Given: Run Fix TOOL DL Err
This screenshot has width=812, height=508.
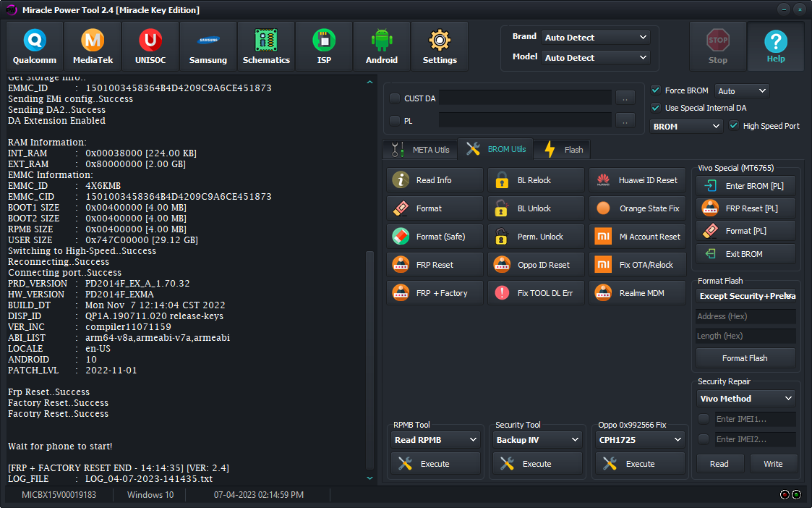Looking at the screenshot, I should coord(536,293).
